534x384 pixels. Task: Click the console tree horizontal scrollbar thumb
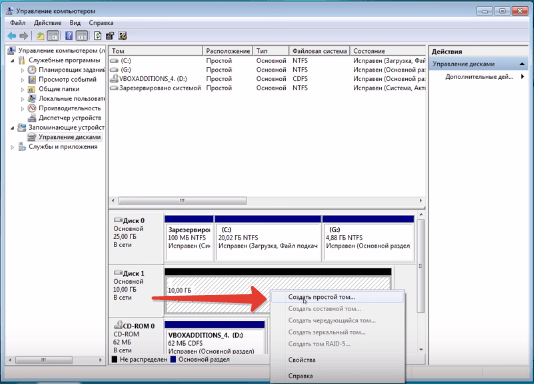(x=44, y=360)
